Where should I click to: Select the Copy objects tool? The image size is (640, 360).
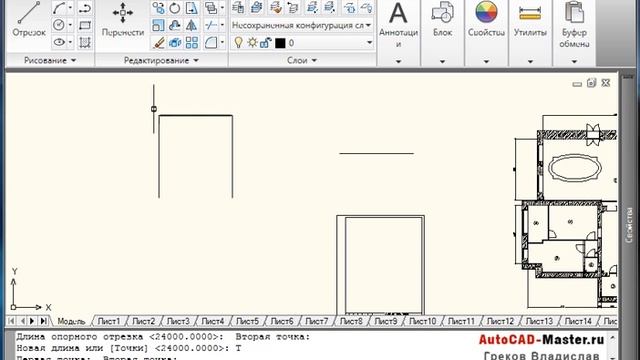[158, 8]
